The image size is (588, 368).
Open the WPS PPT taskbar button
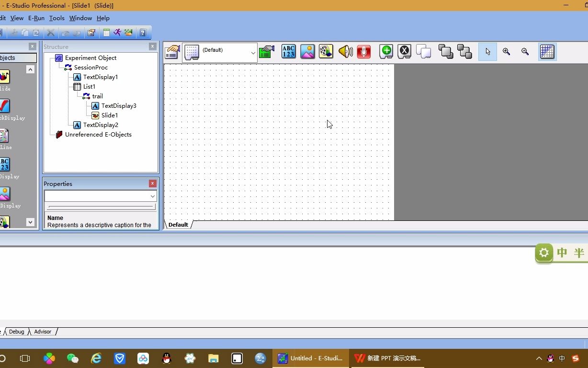click(x=388, y=358)
